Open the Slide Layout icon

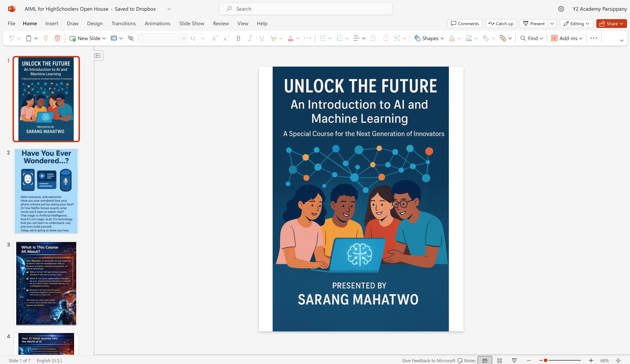[x=114, y=38]
